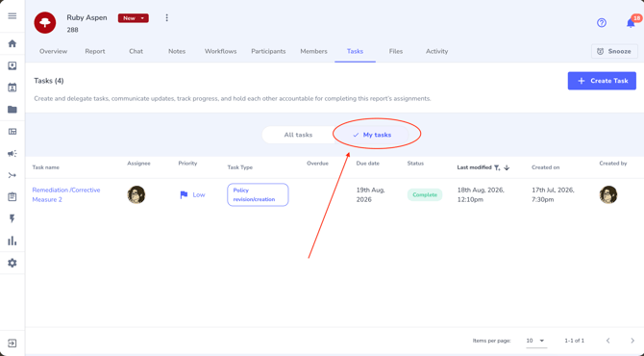Click the assignee avatar in task row
The height and width of the screenshot is (356, 644).
[x=136, y=195]
